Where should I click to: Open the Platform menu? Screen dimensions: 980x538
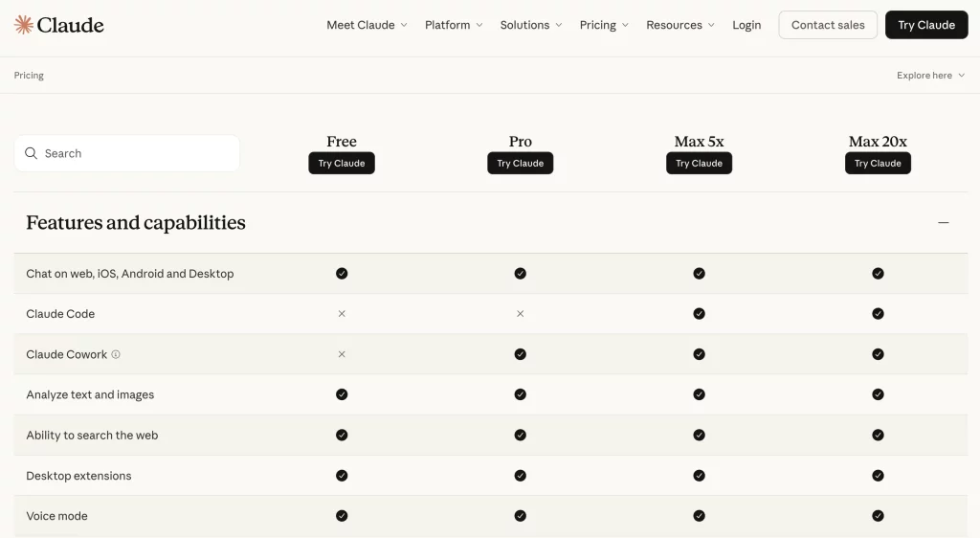tap(454, 25)
